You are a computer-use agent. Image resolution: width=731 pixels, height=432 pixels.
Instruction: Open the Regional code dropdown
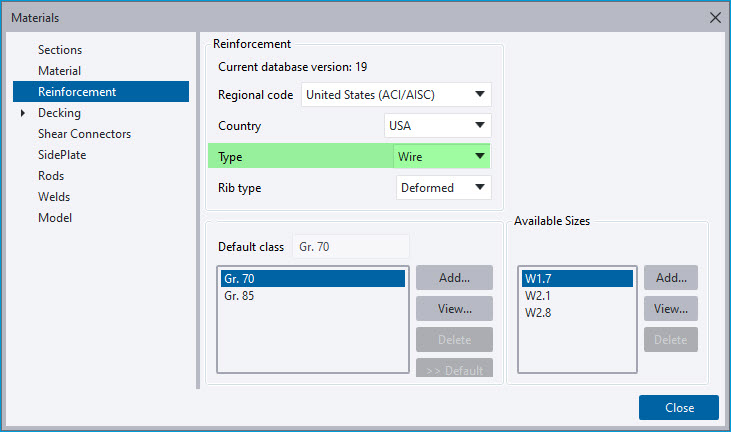pos(396,95)
